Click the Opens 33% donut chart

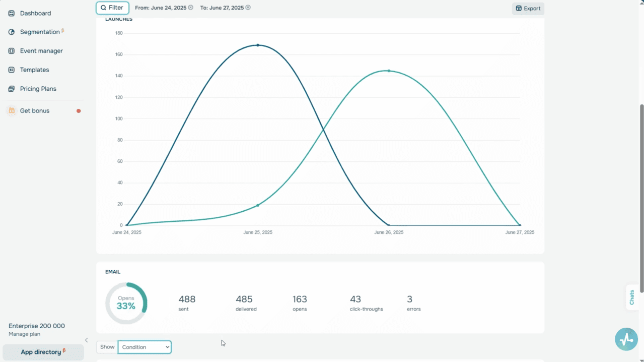click(126, 304)
